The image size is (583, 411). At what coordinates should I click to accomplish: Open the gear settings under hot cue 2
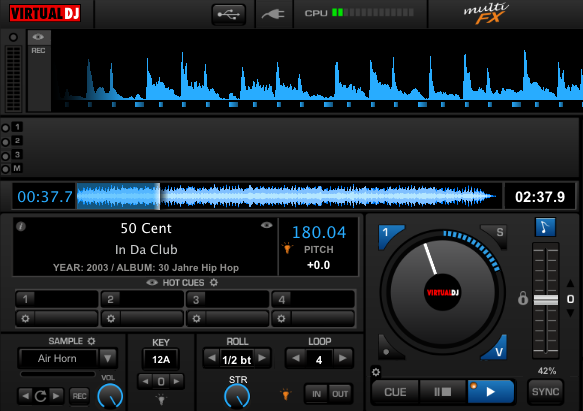pos(111,319)
